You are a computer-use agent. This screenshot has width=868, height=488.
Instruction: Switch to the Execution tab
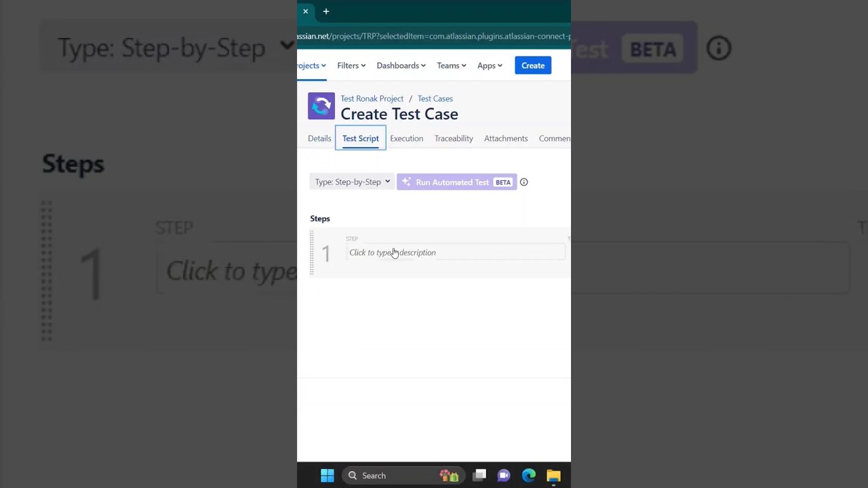point(406,138)
